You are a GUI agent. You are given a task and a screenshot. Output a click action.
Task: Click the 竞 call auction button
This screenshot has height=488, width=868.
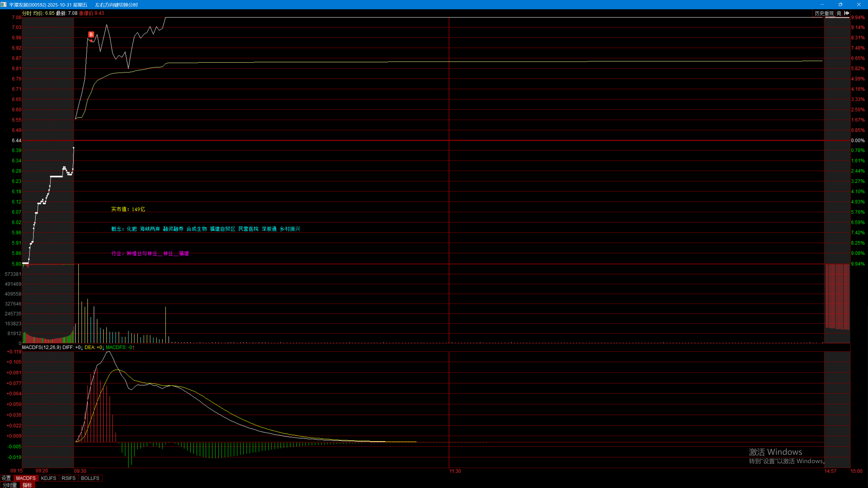[x=839, y=13]
